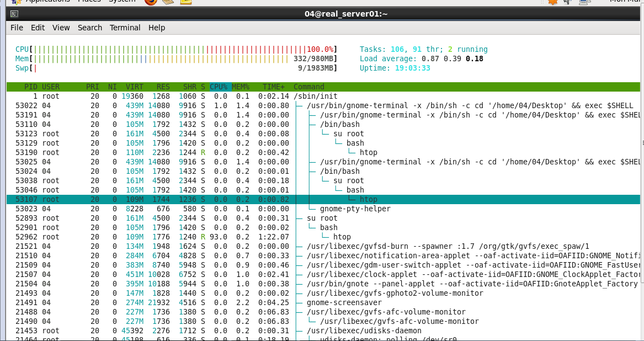Select the htop process using 93.0 CPU
This screenshot has height=341, width=644.
(323, 237)
